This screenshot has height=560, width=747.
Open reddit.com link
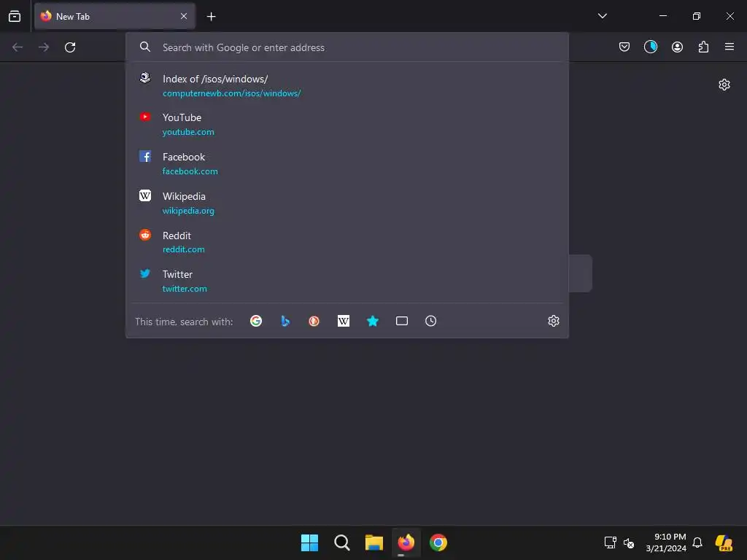point(183,249)
